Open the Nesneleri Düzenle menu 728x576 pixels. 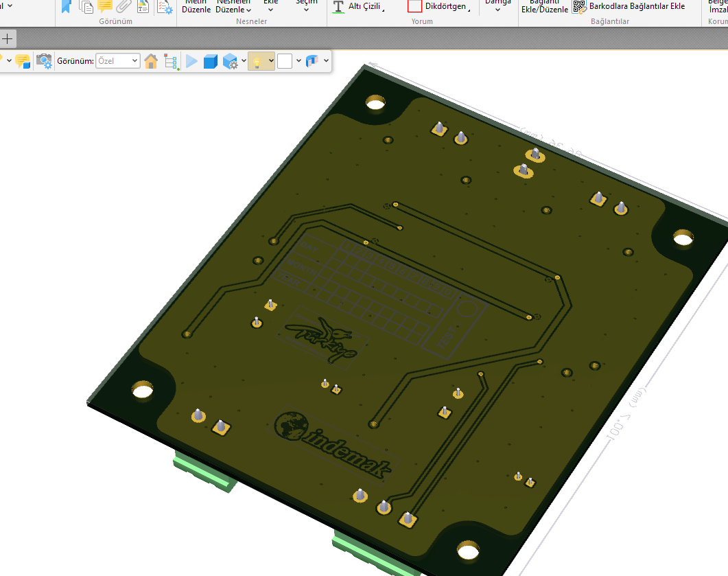(233, 5)
